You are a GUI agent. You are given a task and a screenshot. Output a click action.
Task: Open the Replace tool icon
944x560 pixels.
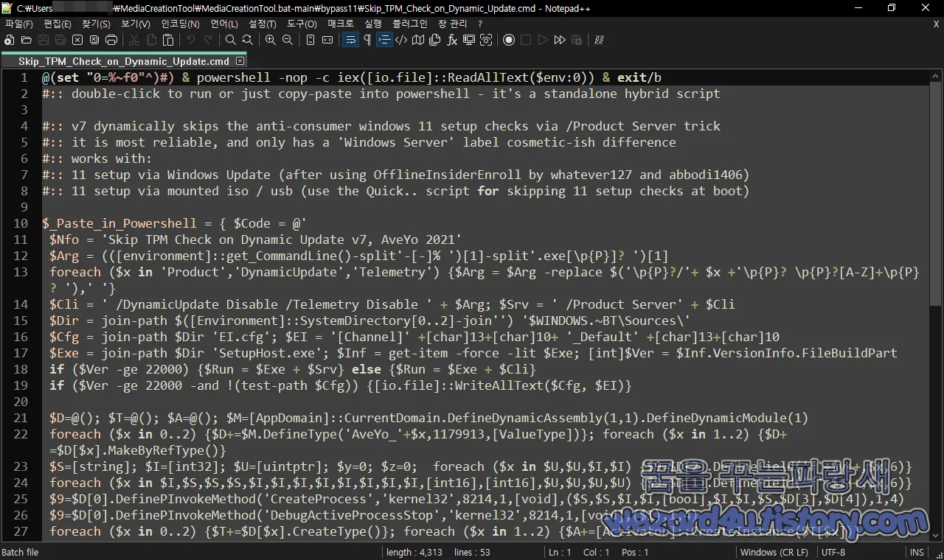[248, 40]
